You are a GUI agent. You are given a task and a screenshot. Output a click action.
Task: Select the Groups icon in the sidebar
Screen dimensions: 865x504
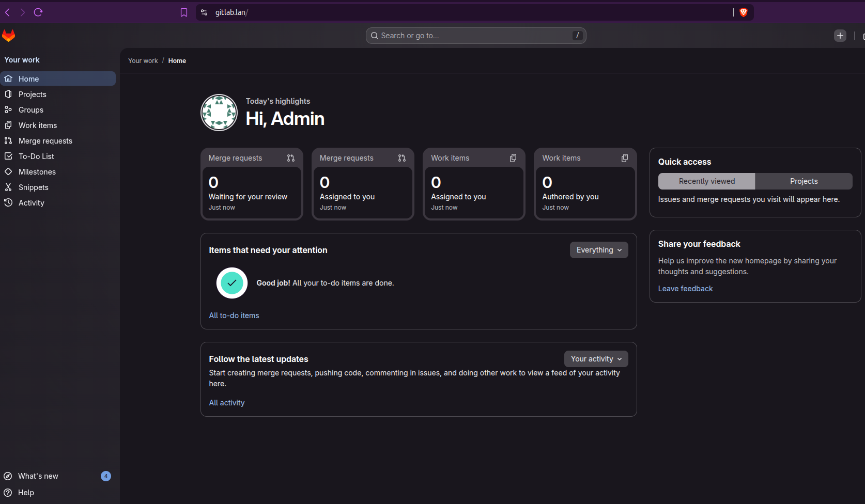8,109
